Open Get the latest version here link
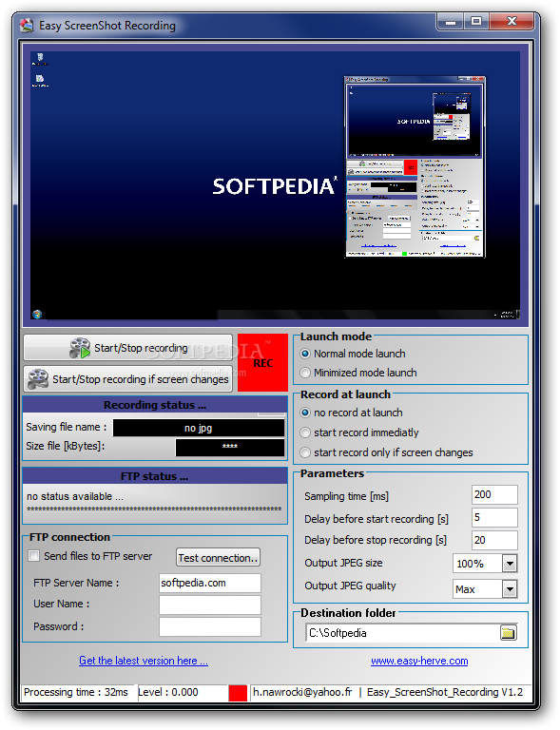The width and height of the screenshot is (560, 730). click(144, 661)
